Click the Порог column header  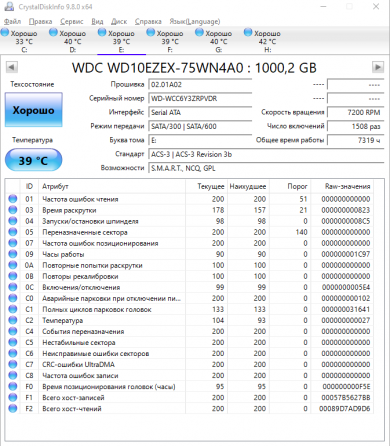tap(290, 187)
